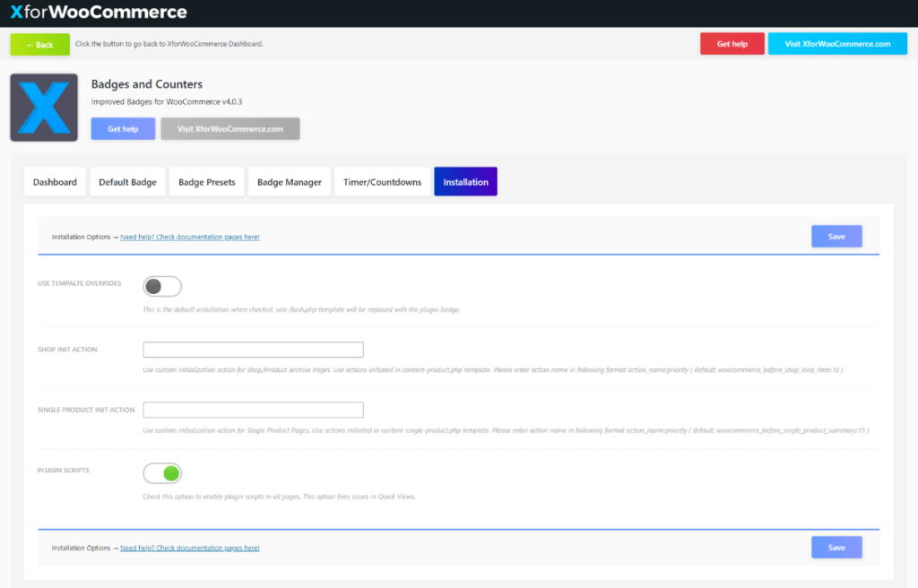Select the Installation tab
The image size is (918, 588).
point(465,182)
